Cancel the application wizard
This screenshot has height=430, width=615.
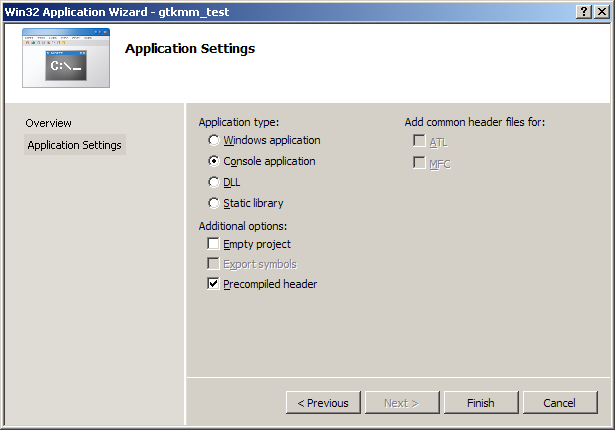tap(559, 403)
